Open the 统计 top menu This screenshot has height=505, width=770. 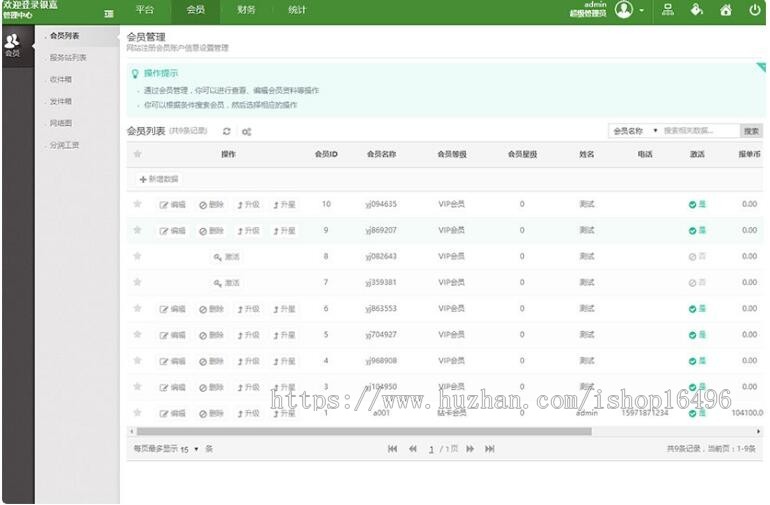[x=297, y=10]
